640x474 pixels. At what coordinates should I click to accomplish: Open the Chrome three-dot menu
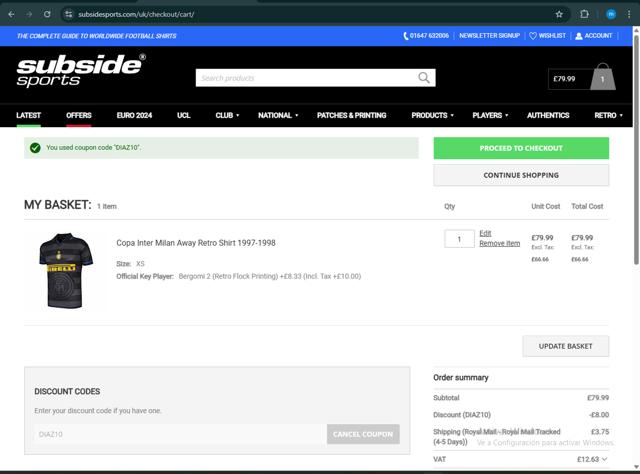tap(629, 14)
